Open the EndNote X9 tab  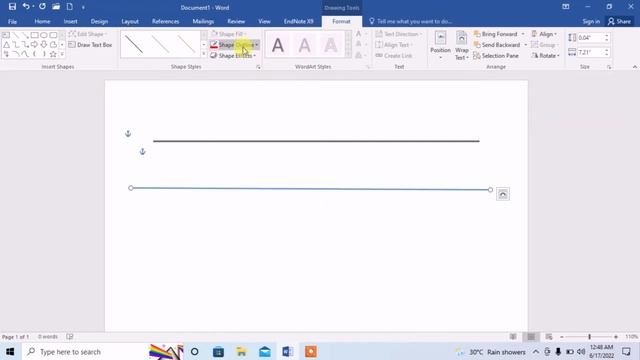coord(298,21)
